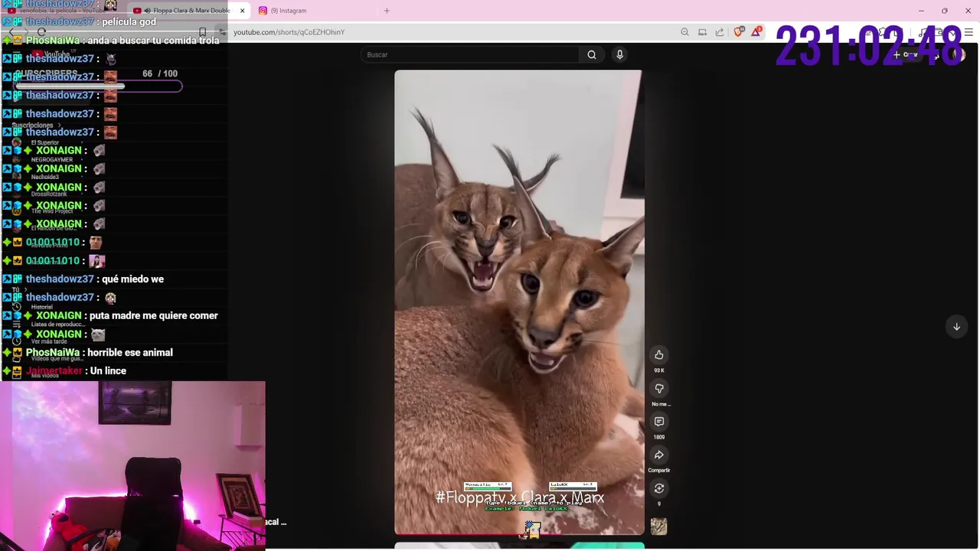Click the subscribers goal progress bar
The image size is (980, 551).
tap(98, 86)
